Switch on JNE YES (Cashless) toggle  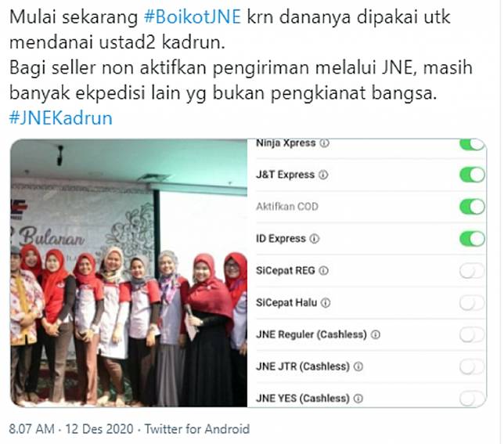(472, 399)
